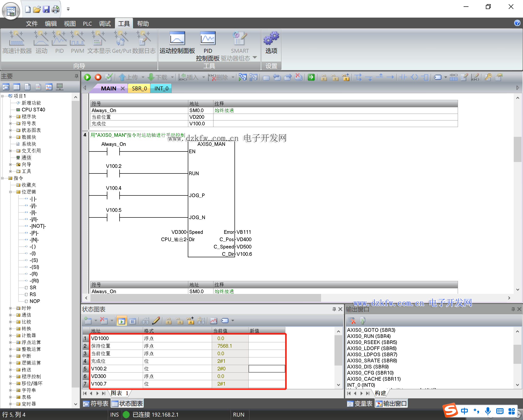Click the clear output window icon
This screenshot has height=420, width=523.
pos(352,321)
